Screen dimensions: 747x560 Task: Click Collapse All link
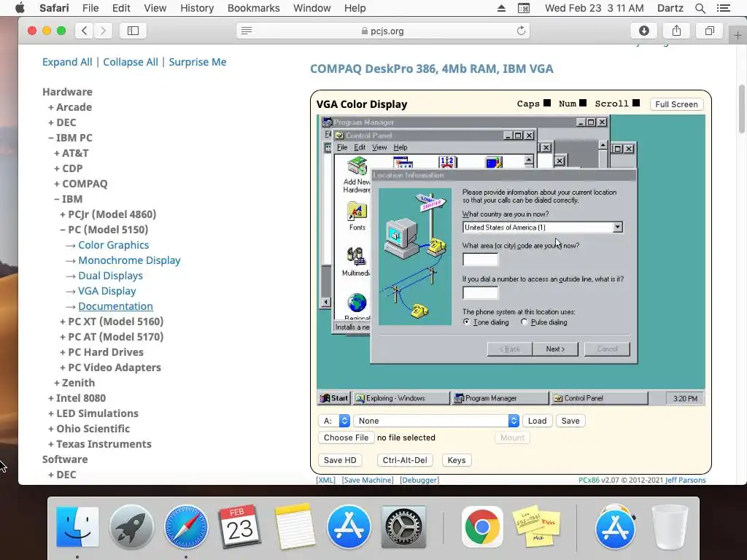pos(131,62)
